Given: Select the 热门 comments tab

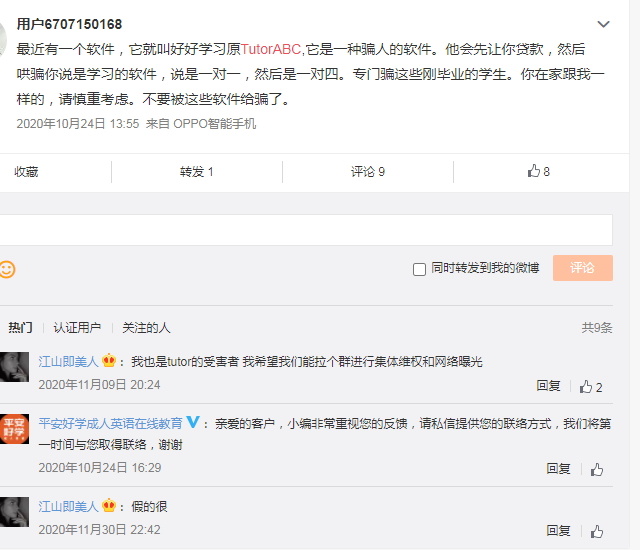Looking at the screenshot, I should point(20,328).
